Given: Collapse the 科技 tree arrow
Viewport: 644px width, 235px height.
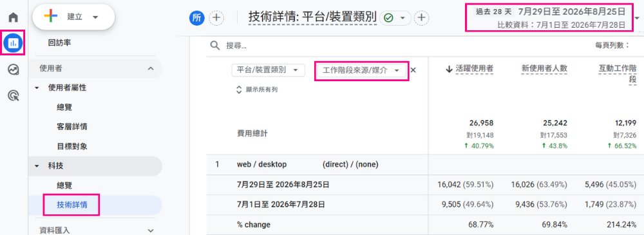Looking at the screenshot, I should (x=37, y=166).
